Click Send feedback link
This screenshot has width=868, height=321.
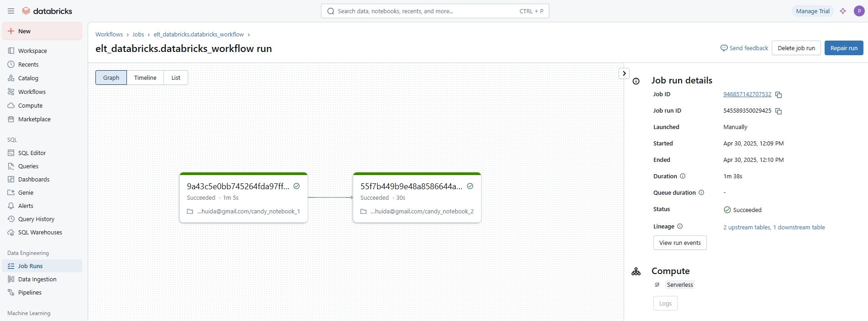(744, 48)
